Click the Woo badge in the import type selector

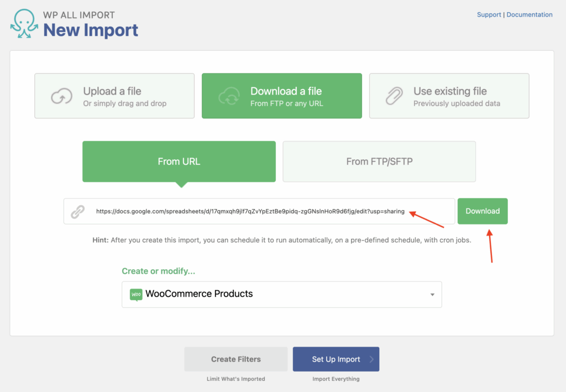[x=137, y=294]
